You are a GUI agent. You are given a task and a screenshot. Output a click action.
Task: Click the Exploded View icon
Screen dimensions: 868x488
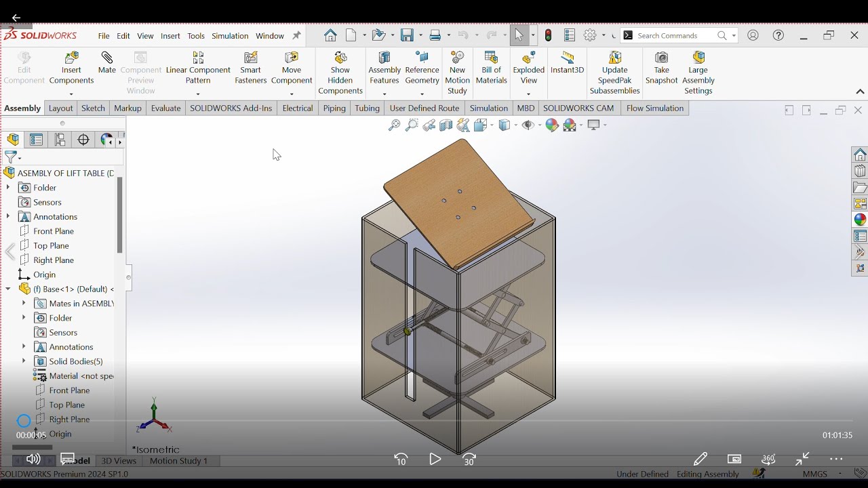pos(529,58)
